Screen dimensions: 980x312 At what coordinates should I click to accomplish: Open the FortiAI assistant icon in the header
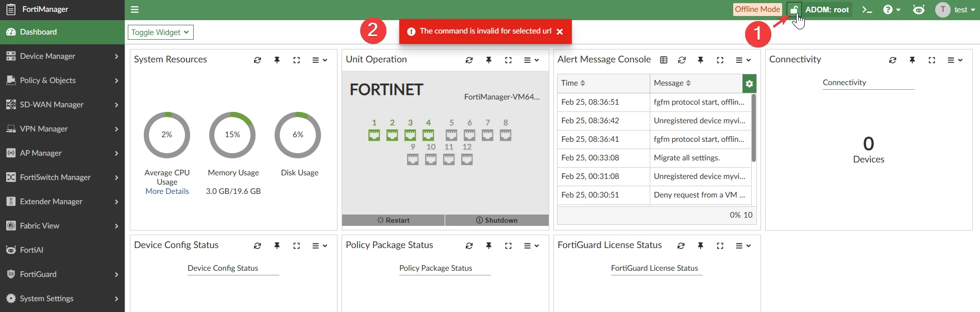click(919, 10)
